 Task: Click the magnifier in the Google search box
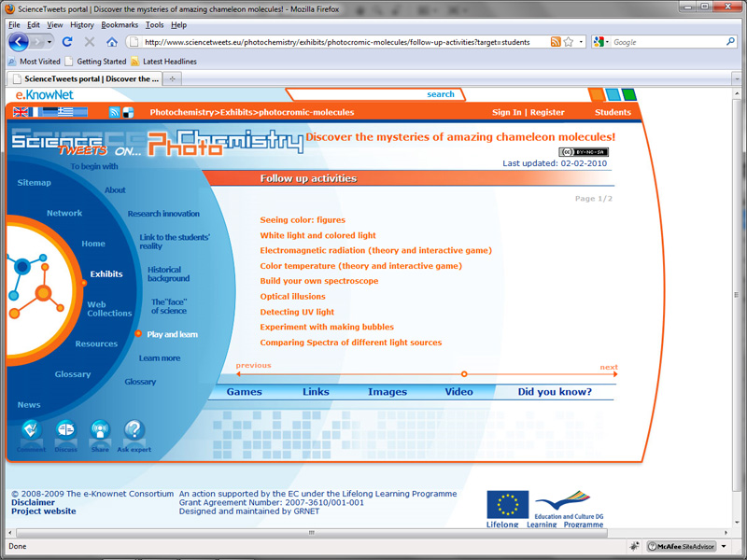(730, 42)
